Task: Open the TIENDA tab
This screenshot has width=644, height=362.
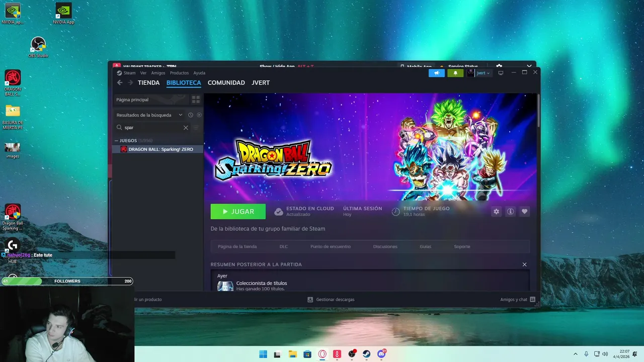Action: [148, 82]
